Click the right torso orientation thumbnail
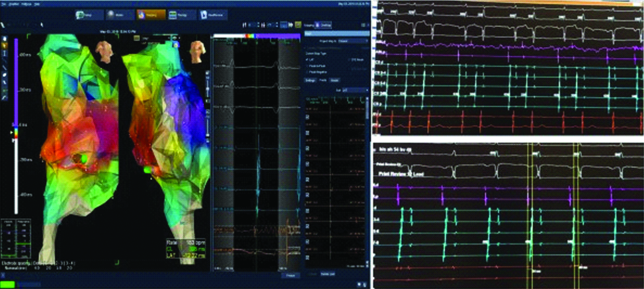The height and width of the screenshot is (289, 644). pyautogui.click(x=196, y=50)
